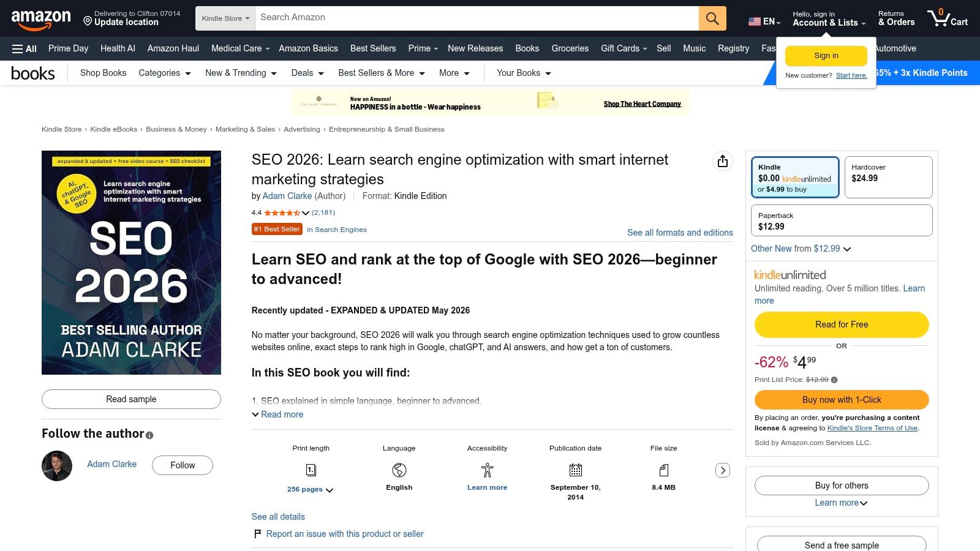The width and height of the screenshot is (980, 551).
Task: Open New Releases nav item
Action: click(x=475, y=48)
